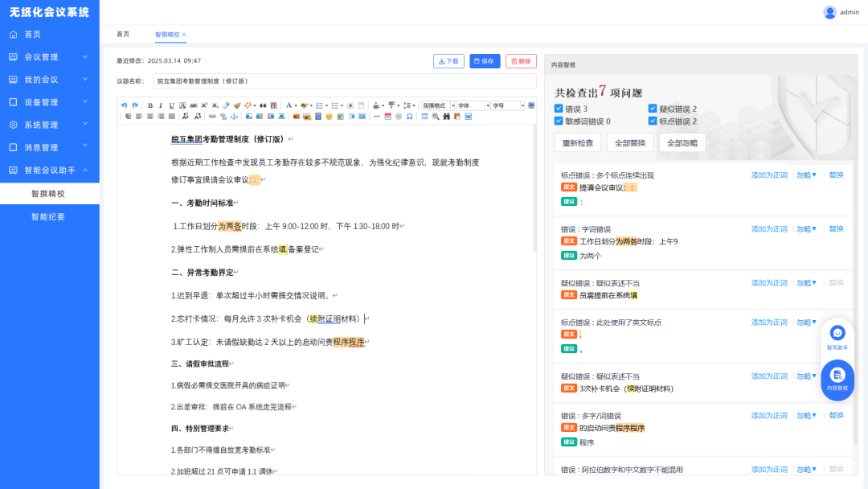
Task: Insert a special character with the Ω icon
Action: tap(409, 117)
